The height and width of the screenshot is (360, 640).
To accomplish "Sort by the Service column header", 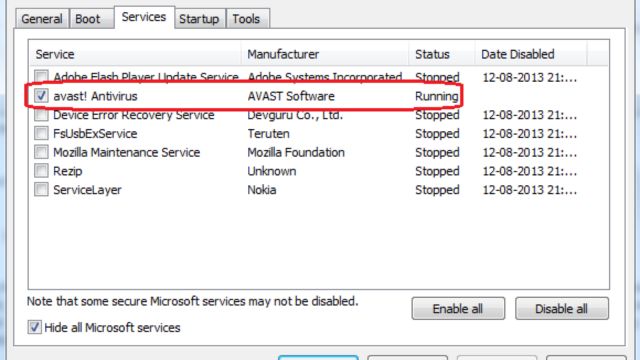I will tap(135, 54).
